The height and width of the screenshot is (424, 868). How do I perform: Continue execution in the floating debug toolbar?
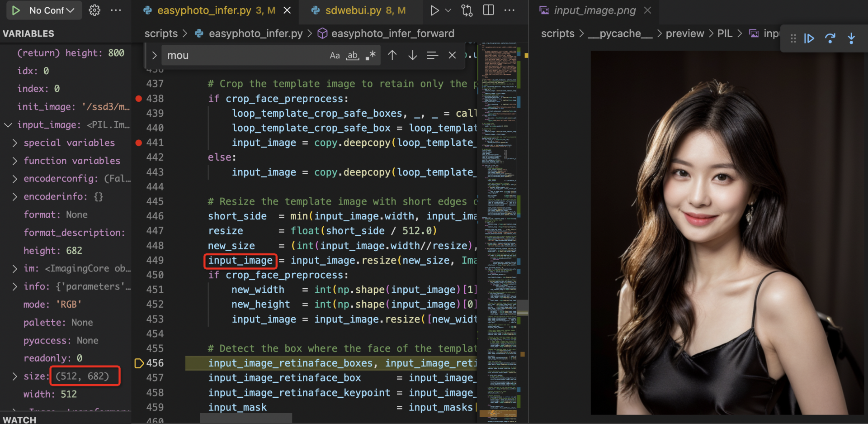tap(809, 38)
